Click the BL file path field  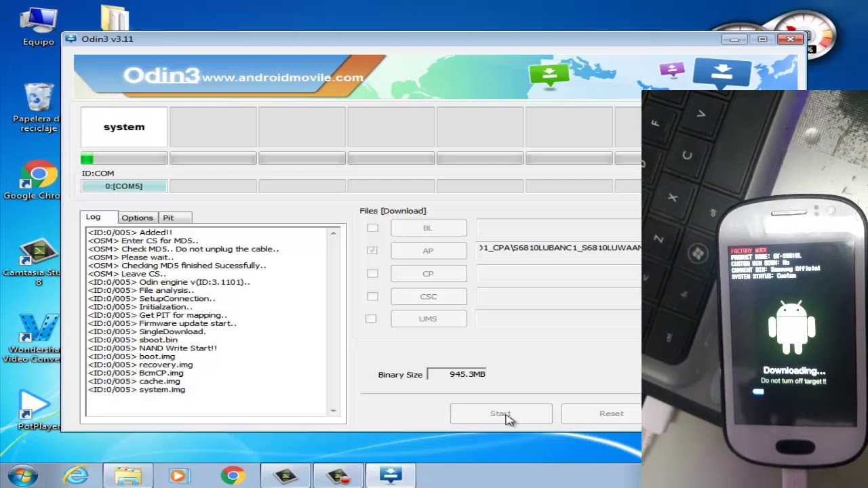point(559,226)
